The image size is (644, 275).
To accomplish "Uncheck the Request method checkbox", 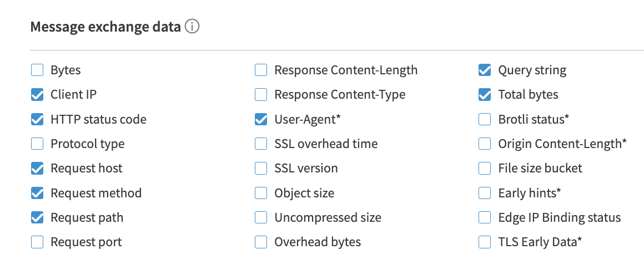I will tap(37, 193).
